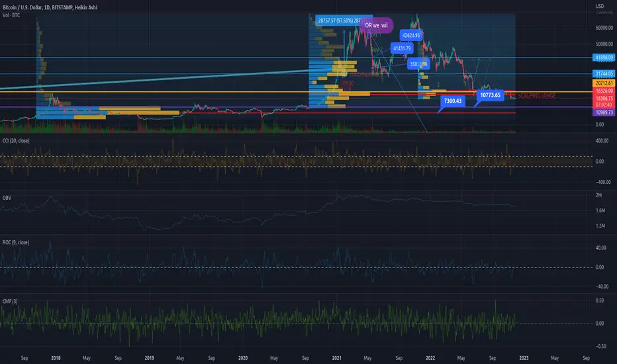Select the SCALPING RANGE text annotation
This screenshot has height=364, width=617.
pos(537,95)
